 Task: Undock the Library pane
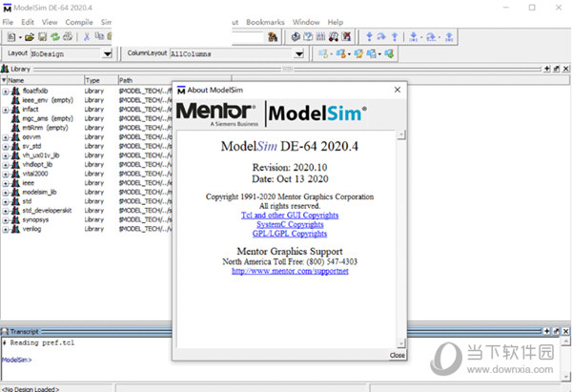[557, 69]
